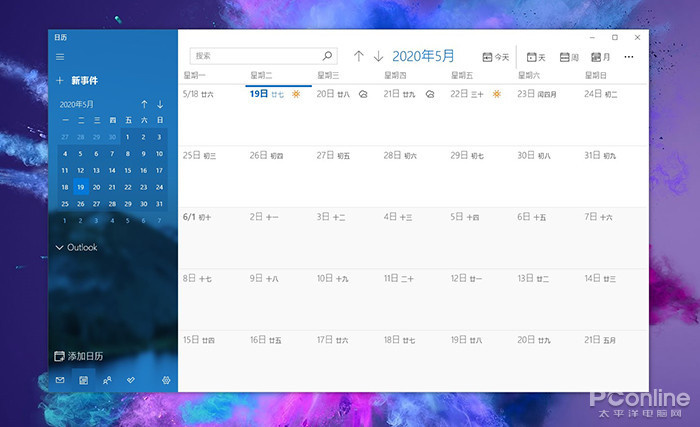The height and width of the screenshot is (427, 700).
Task: Open the more options ellipsis menu
Action: tap(629, 57)
